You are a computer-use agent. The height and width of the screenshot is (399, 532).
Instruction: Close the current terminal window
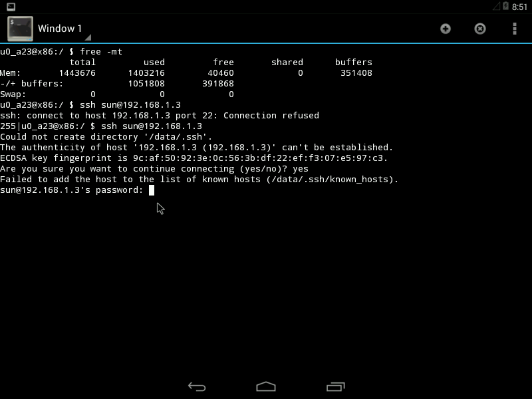point(481,29)
